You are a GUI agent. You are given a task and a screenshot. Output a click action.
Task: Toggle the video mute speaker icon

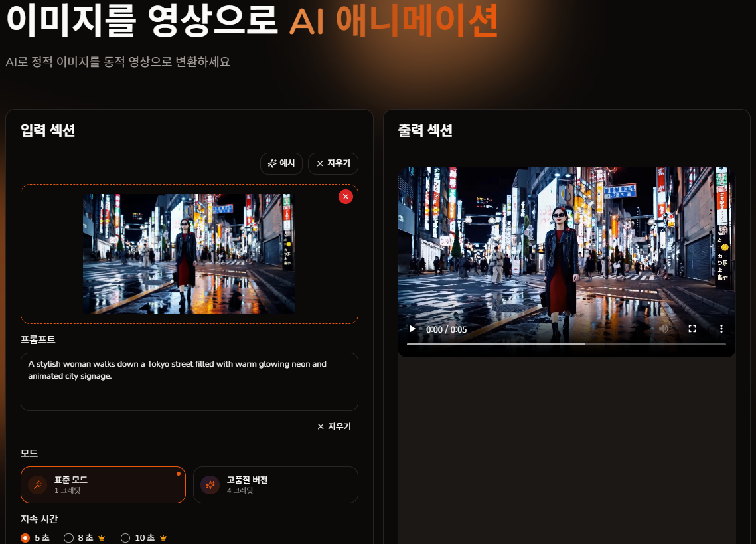pos(664,329)
